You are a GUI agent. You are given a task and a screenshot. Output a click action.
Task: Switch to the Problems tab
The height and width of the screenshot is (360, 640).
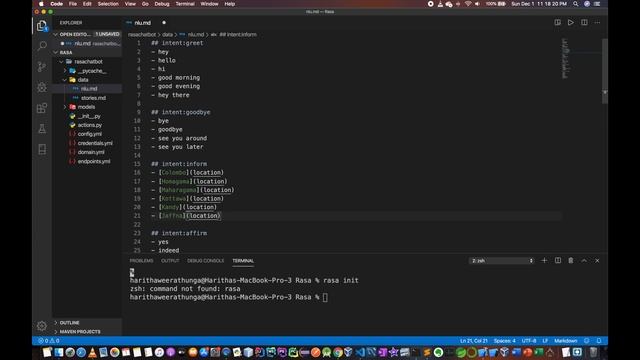141,261
